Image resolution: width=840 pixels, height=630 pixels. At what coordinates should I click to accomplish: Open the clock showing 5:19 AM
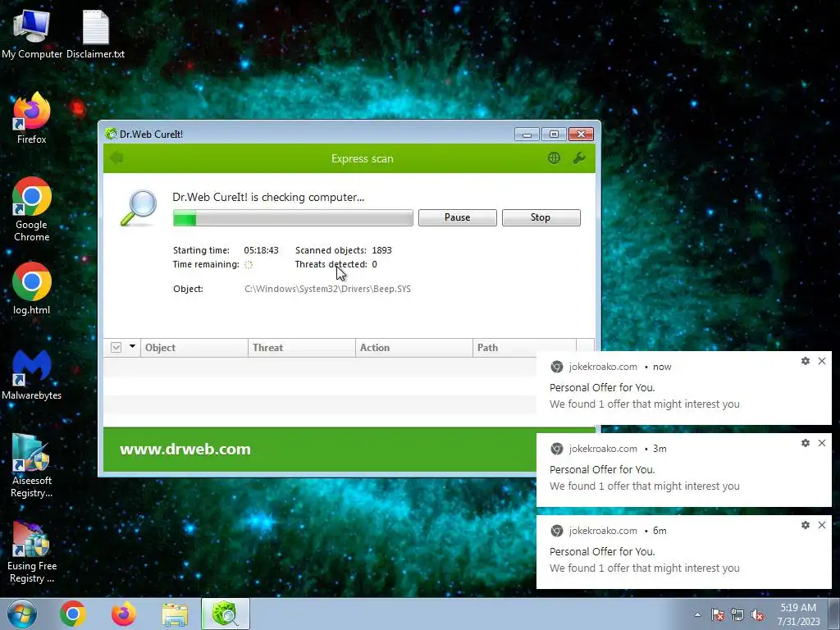(x=798, y=614)
